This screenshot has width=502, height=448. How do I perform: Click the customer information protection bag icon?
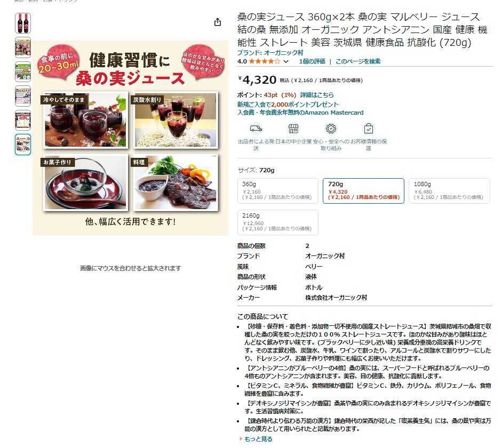tap(369, 129)
